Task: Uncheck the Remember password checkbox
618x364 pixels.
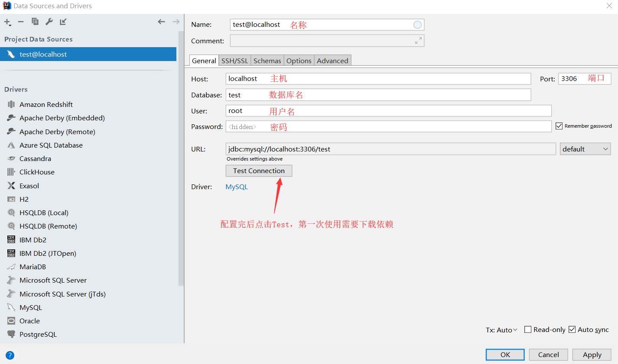Action: pos(559,126)
